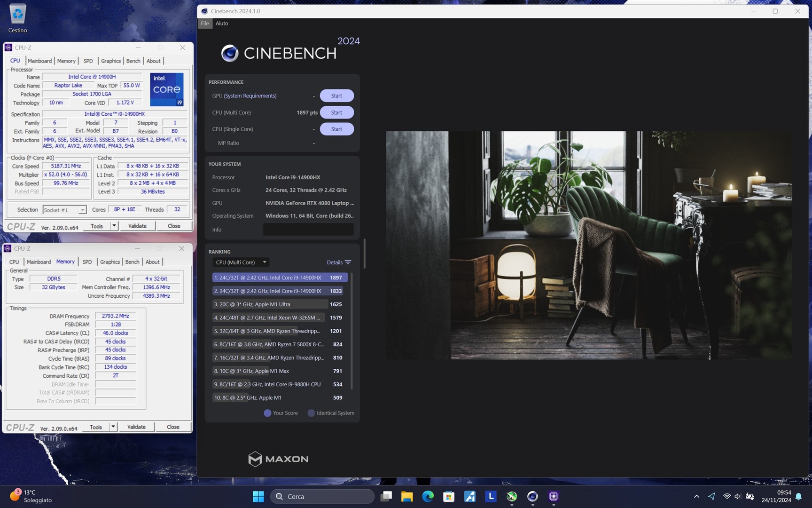
Task: Click the Details link in Ranking
Action: coord(335,262)
